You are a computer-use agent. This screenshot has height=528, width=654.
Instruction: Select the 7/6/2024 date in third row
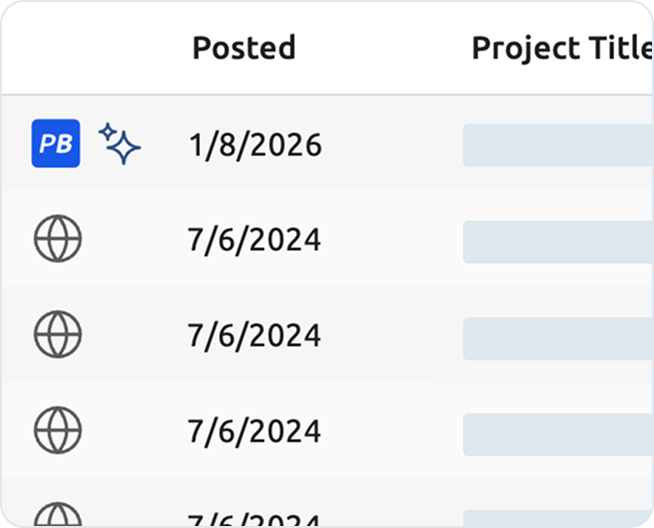tap(254, 336)
